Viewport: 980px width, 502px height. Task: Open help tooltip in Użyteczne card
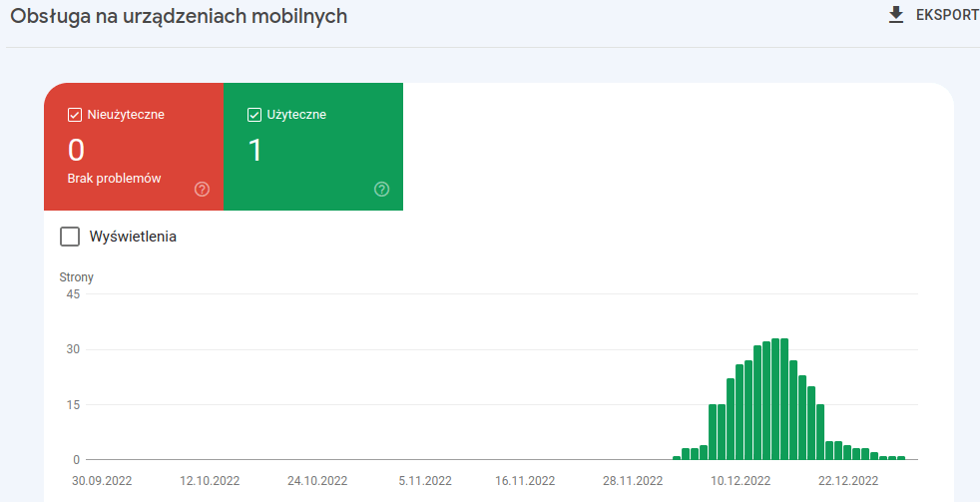381,190
